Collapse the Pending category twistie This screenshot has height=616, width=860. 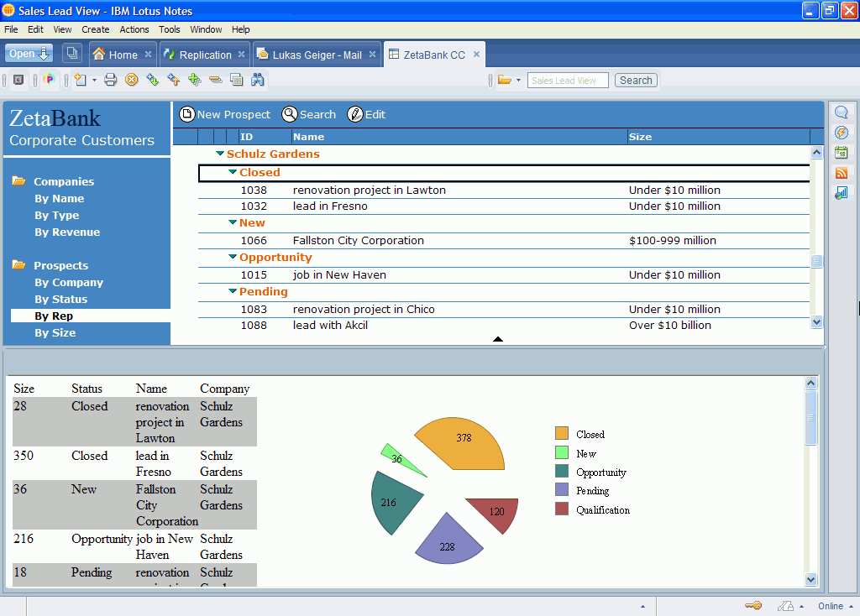(233, 291)
